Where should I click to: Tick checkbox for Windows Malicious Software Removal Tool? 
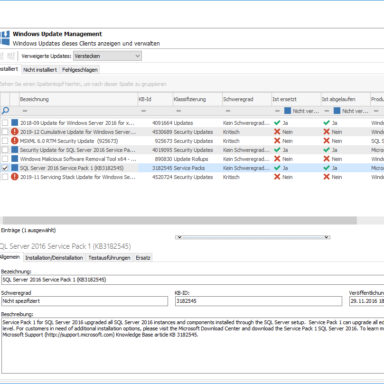point(5,159)
